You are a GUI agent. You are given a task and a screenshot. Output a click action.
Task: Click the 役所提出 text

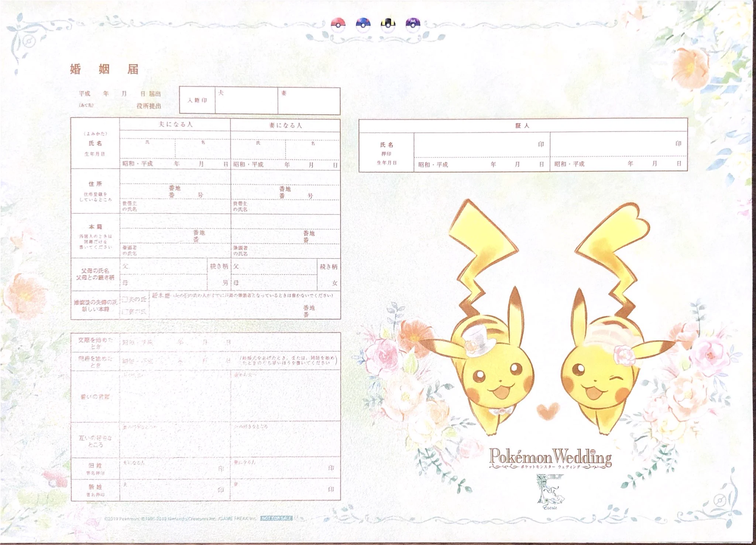click(149, 106)
